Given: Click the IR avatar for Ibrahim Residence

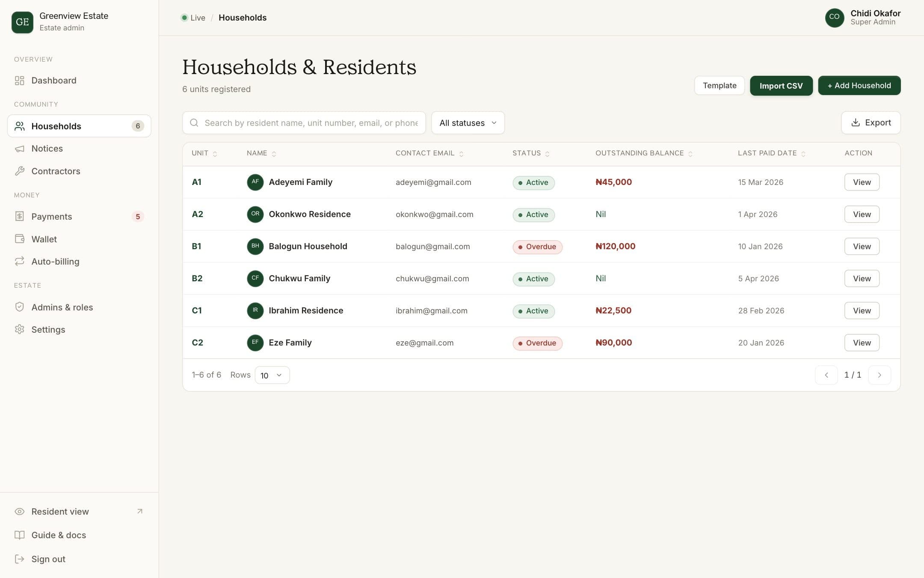Looking at the screenshot, I should tap(255, 310).
